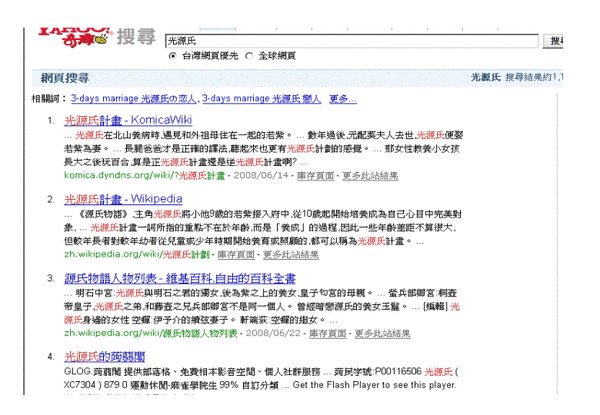Open cached page of 源氏物語人物列表 result

(x=328, y=333)
